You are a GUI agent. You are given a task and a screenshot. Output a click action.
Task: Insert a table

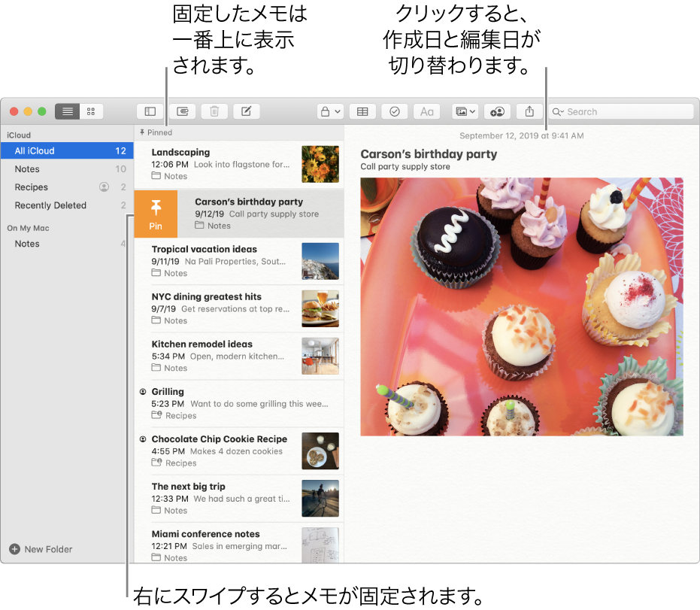point(362,111)
